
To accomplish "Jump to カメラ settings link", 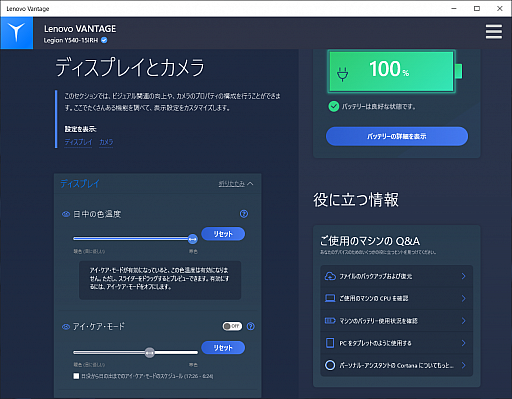I will coord(106,142).
